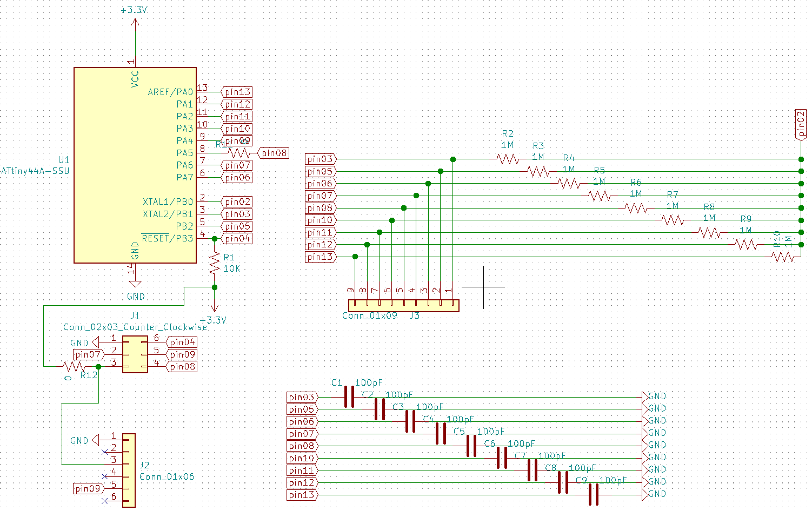This screenshot has width=812, height=511.
Task: Click the 10K pull-up resistor R1
Action: (x=214, y=262)
